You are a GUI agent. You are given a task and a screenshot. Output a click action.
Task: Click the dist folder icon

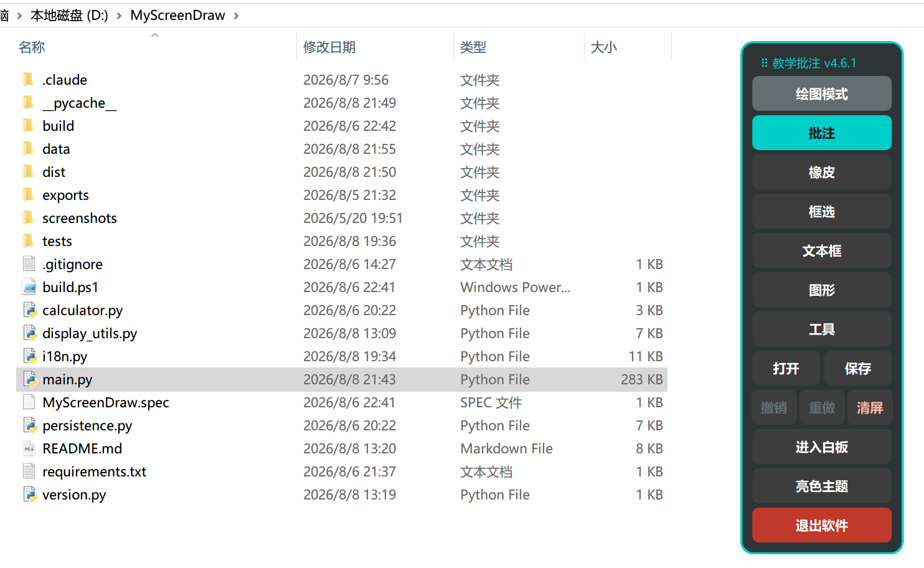(x=28, y=171)
